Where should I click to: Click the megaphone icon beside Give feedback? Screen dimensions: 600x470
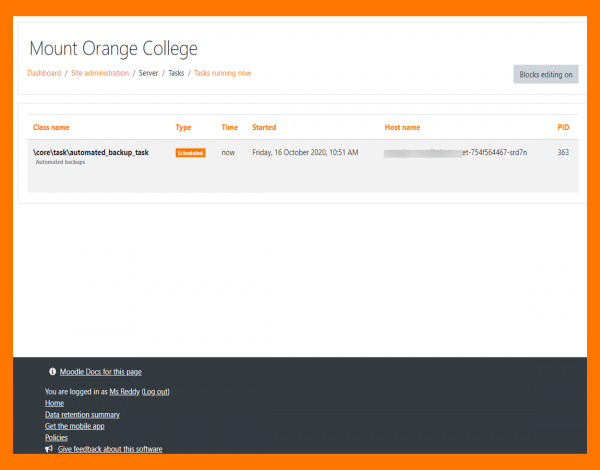point(49,449)
